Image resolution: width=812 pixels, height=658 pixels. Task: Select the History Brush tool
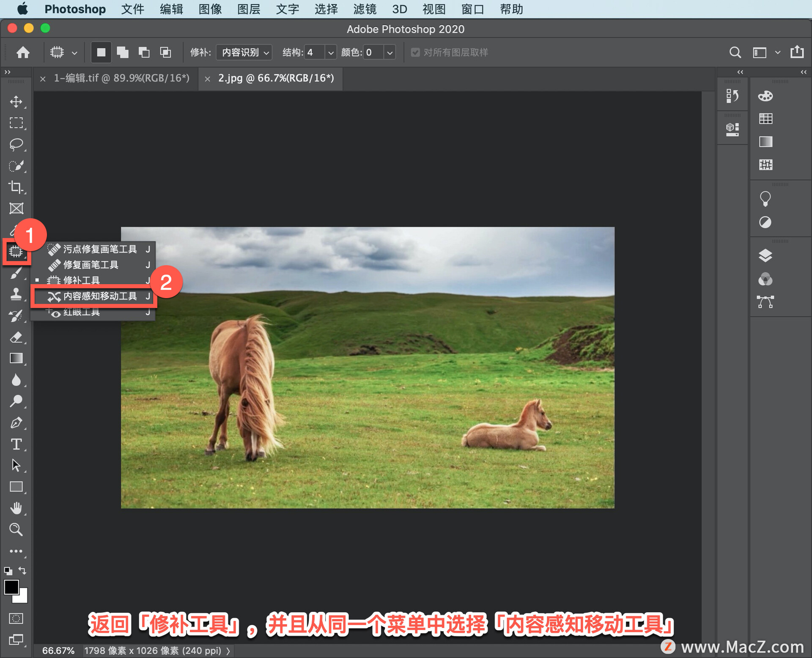[16, 316]
